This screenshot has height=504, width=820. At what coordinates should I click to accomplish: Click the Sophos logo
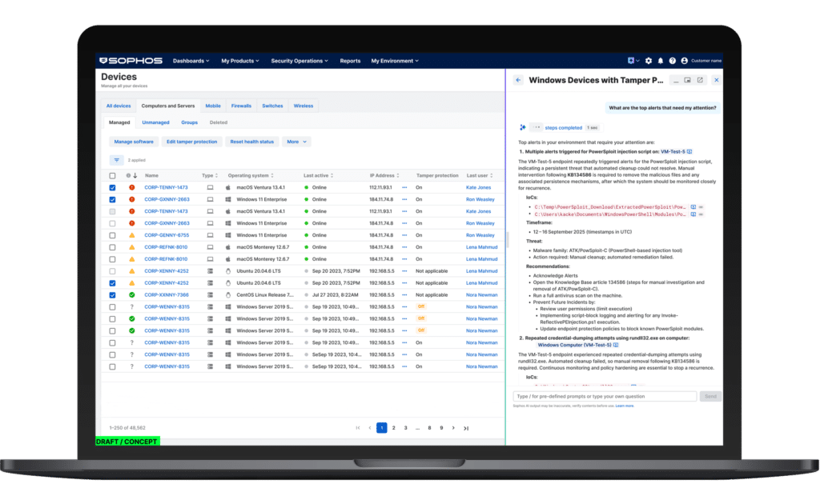click(131, 61)
